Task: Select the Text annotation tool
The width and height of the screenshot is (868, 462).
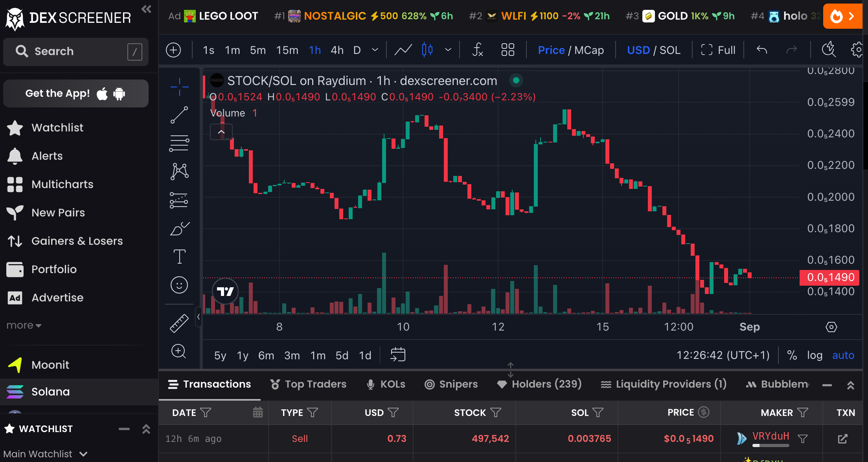Action: [x=179, y=256]
